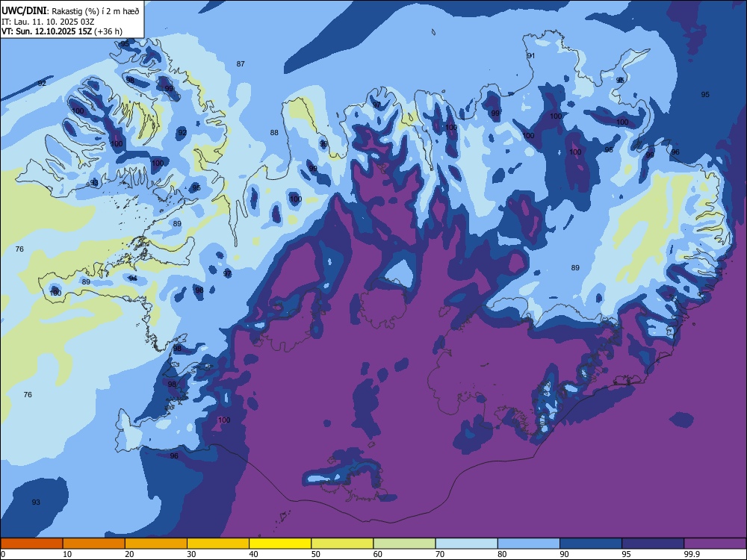The height and width of the screenshot is (560, 747).
Task: Click the '(+36 h)' forecast offset text
Action: (108, 31)
